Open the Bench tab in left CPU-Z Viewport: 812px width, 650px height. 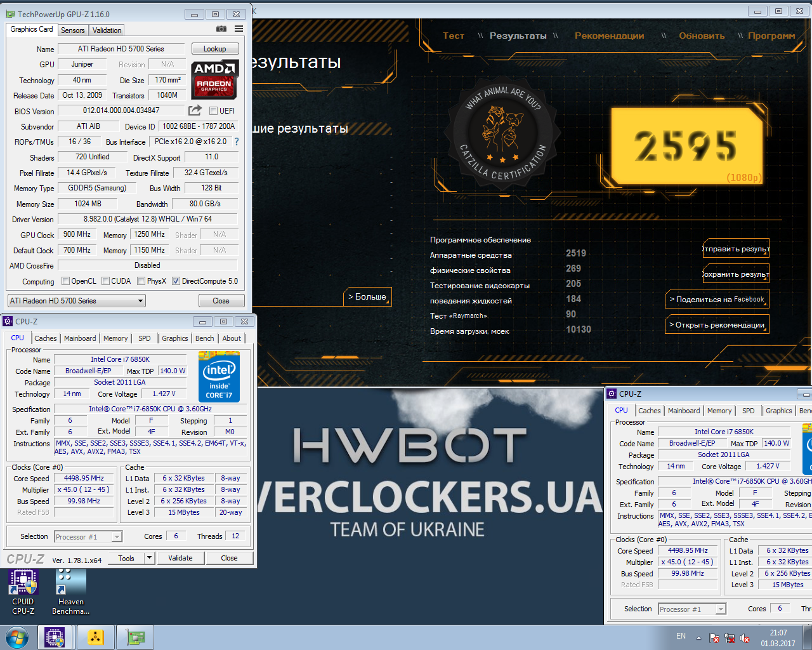tap(204, 338)
